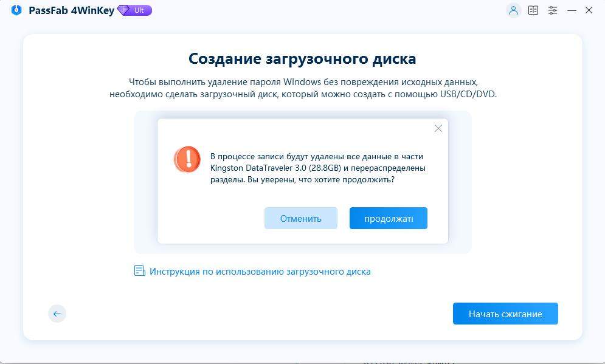The height and width of the screenshot is (364, 605).
Task: Dismiss the warning dialog with its X
Action: click(438, 128)
